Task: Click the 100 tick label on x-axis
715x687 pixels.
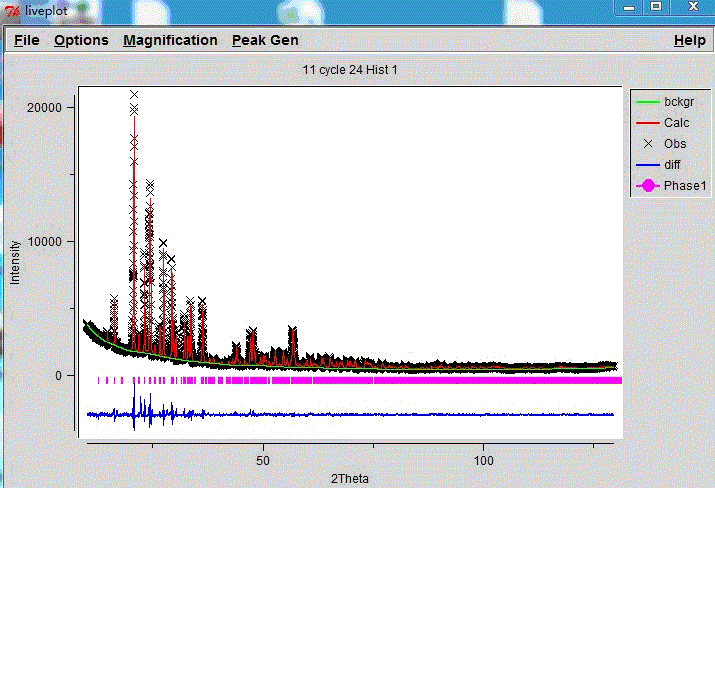Action: pos(484,461)
